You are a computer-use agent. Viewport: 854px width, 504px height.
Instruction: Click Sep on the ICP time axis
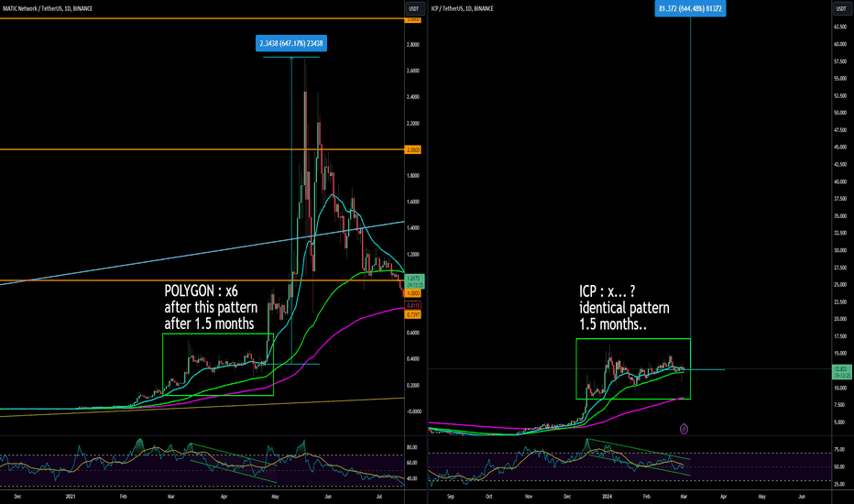(451, 497)
